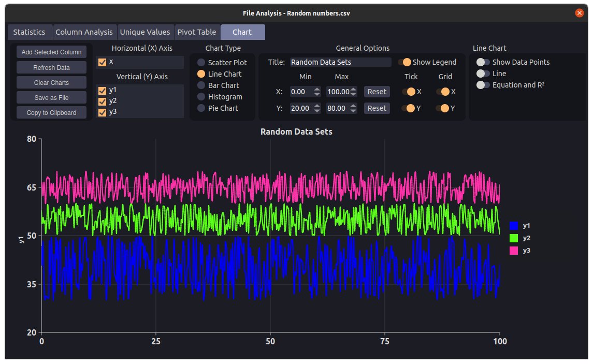
Task: Increase Y Min with the up arrow
Action: coord(317,106)
